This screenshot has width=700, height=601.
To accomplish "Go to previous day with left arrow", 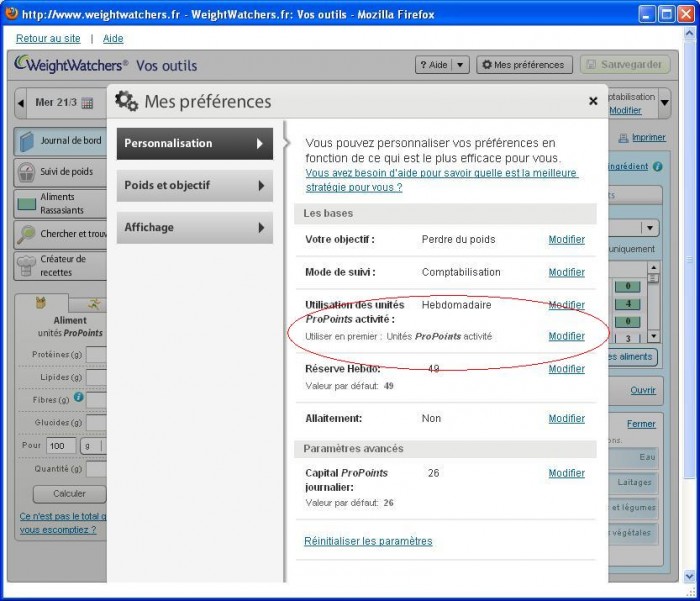I will [21, 103].
